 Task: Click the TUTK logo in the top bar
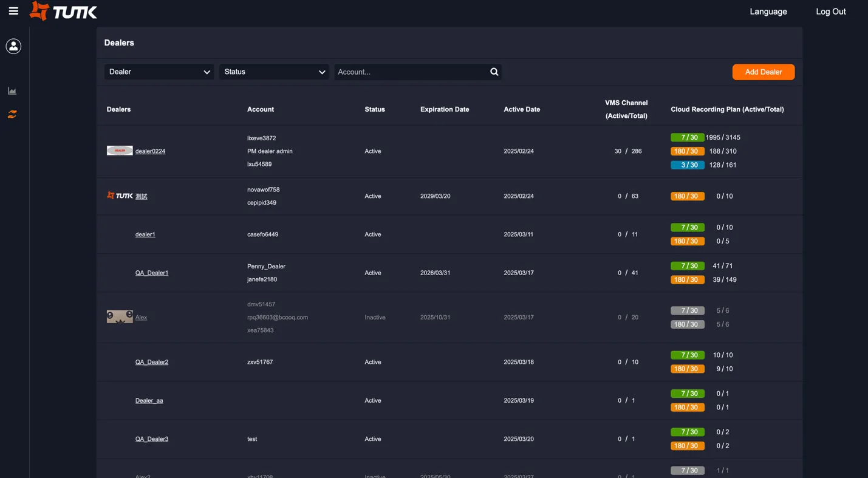[63, 11]
